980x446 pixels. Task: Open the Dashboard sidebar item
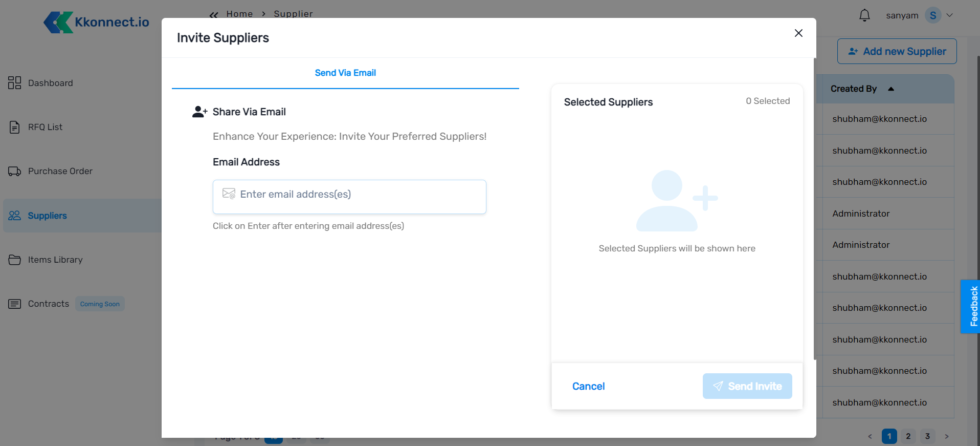(50, 83)
